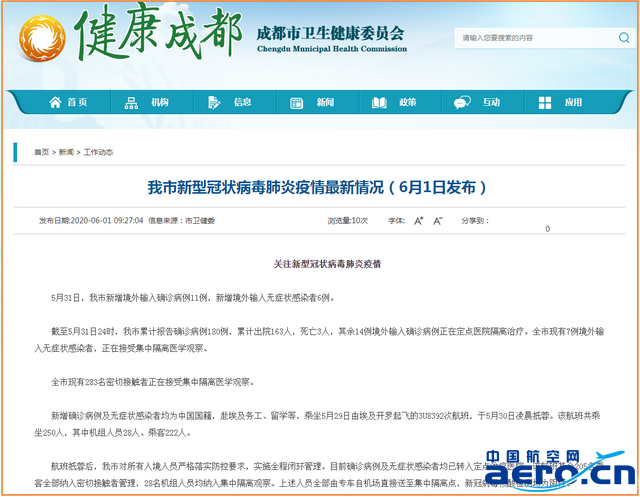Open the 信息 navigation item

(242, 102)
